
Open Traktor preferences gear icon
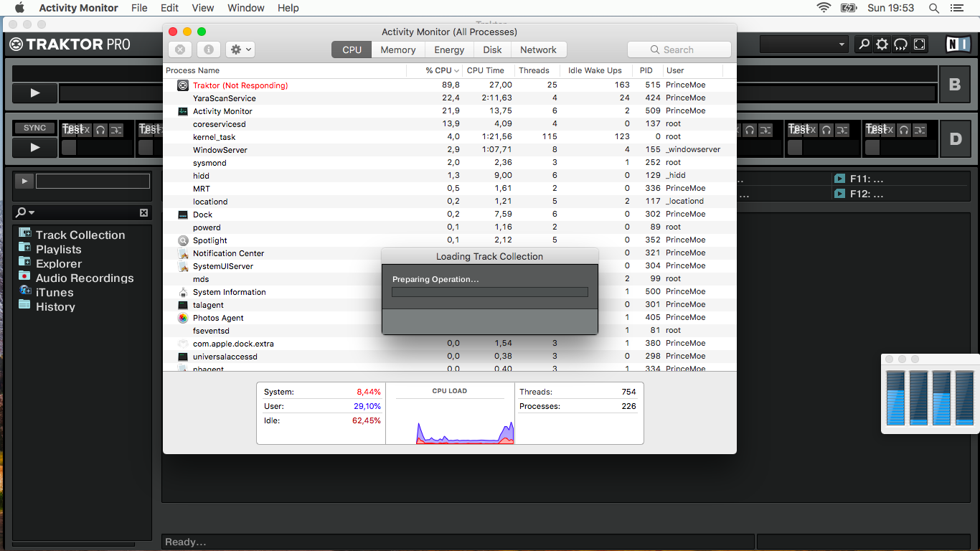[882, 44]
